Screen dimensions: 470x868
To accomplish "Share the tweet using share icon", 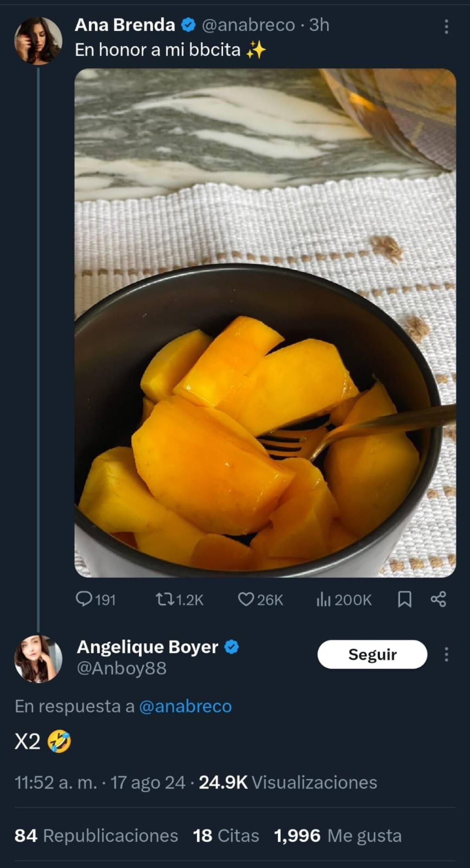I will (x=438, y=599).
